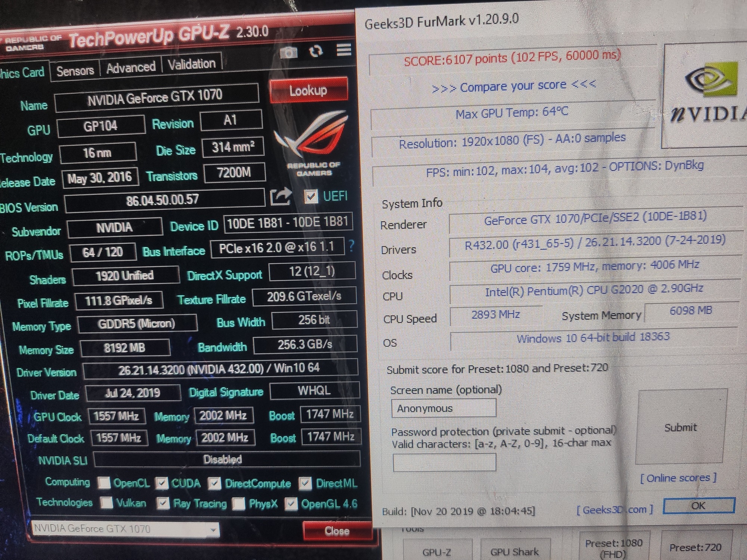The width and height of the screenshot is (747, 560).
Task: Click the ROG logo in GPU-Z
Action: tap(311, 143)
